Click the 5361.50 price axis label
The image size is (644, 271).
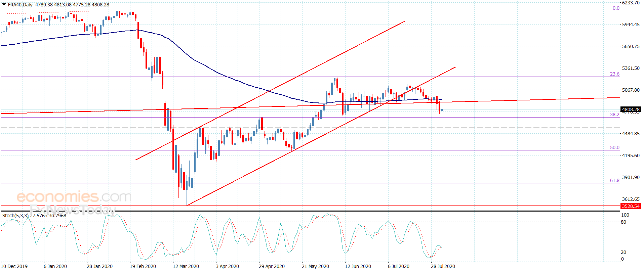coord(631,68)
